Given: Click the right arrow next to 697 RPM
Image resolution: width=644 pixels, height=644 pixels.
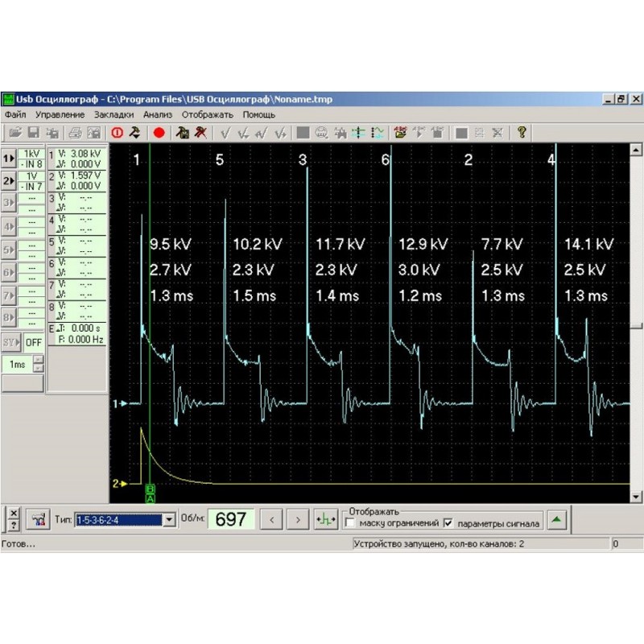Looking at the screenshot, I should pos(298,519).
